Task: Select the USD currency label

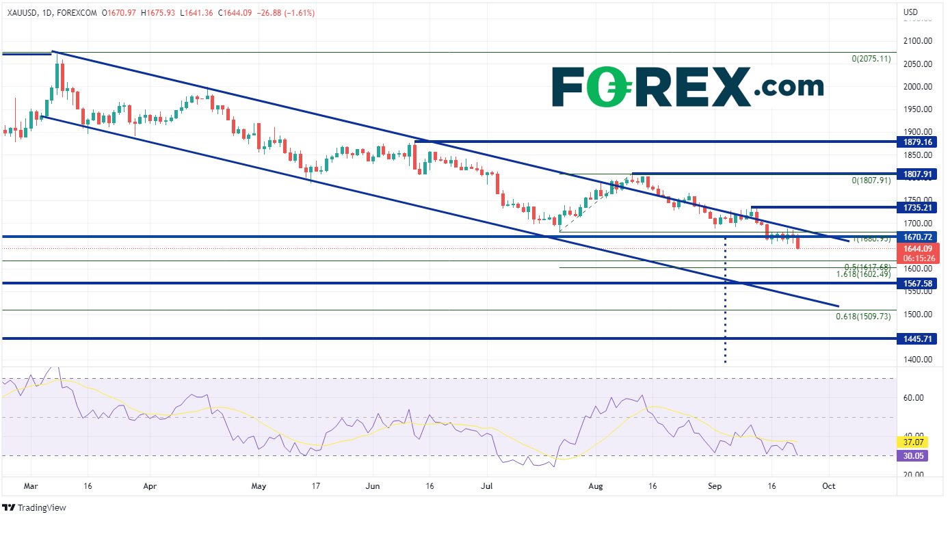Action: click(x=910, y=12)
